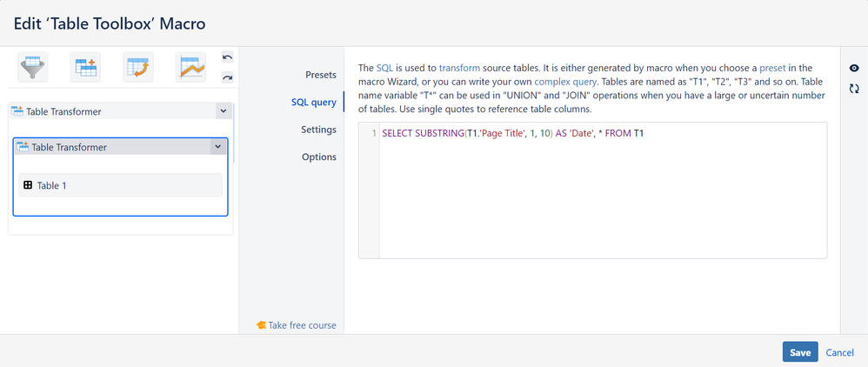Toggle the preview eye icon

pos(854,69)
